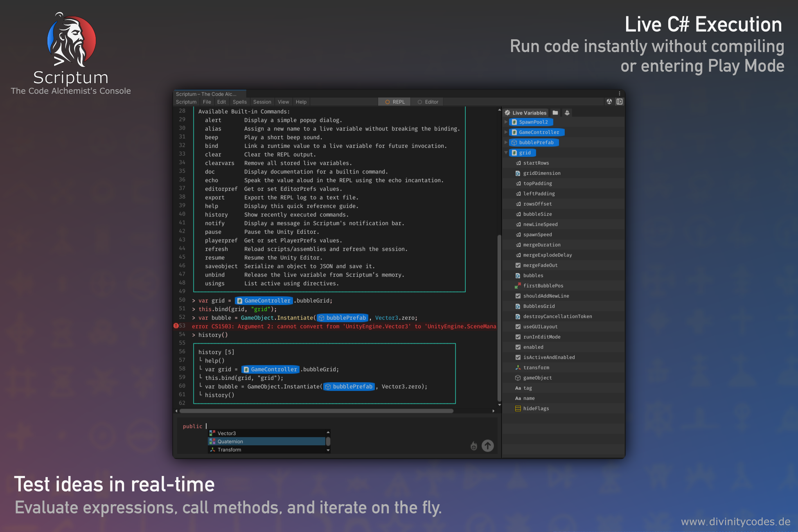Click the GameController chip on line 58
The height and width of the screenshot is (532, 798).
[271, 369]
